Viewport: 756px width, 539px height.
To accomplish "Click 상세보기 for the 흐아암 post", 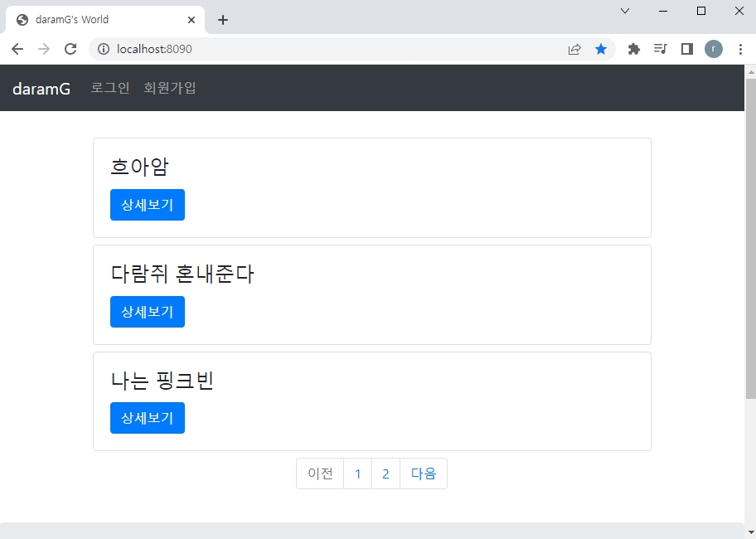I will [148, 205].
